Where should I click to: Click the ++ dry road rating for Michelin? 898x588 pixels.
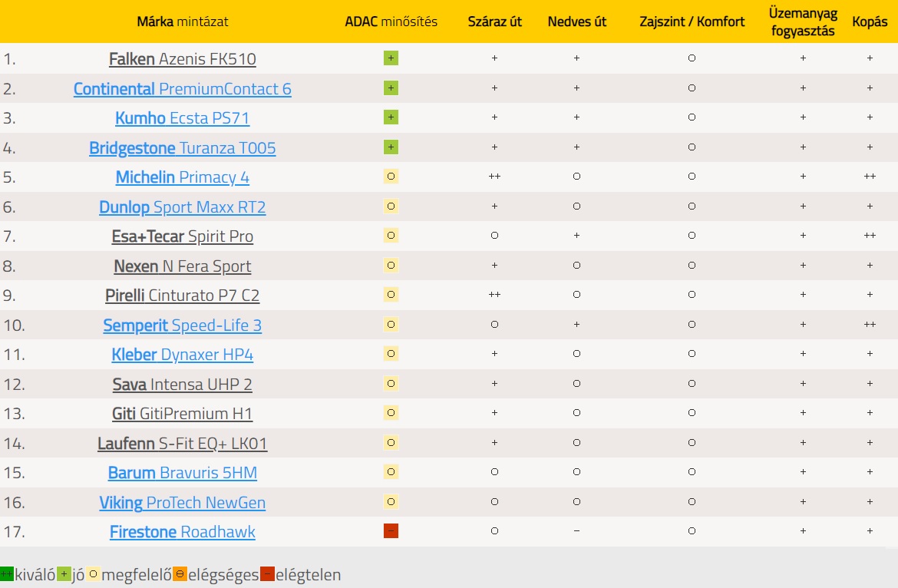[494, 177]
